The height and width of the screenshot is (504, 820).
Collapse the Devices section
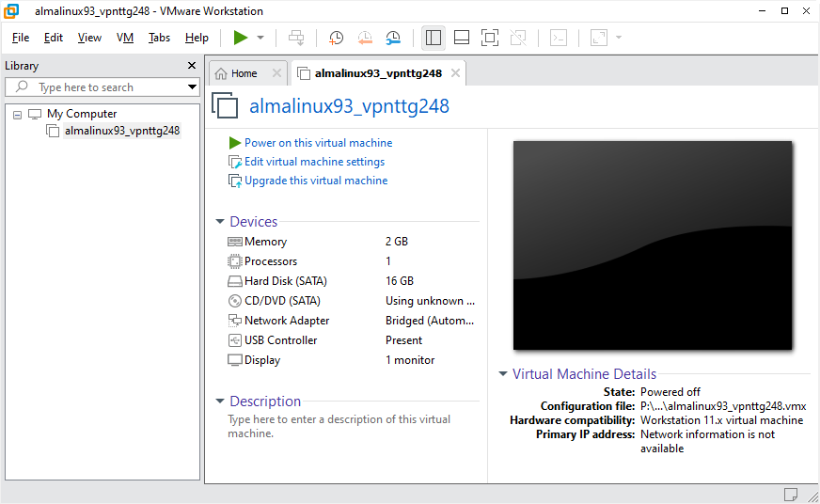[x=220, y=222]
